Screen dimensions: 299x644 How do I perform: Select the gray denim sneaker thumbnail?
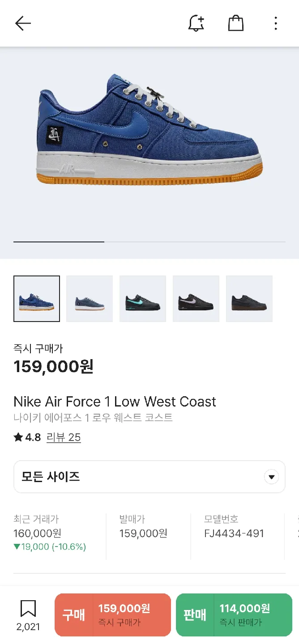point(90,298)
